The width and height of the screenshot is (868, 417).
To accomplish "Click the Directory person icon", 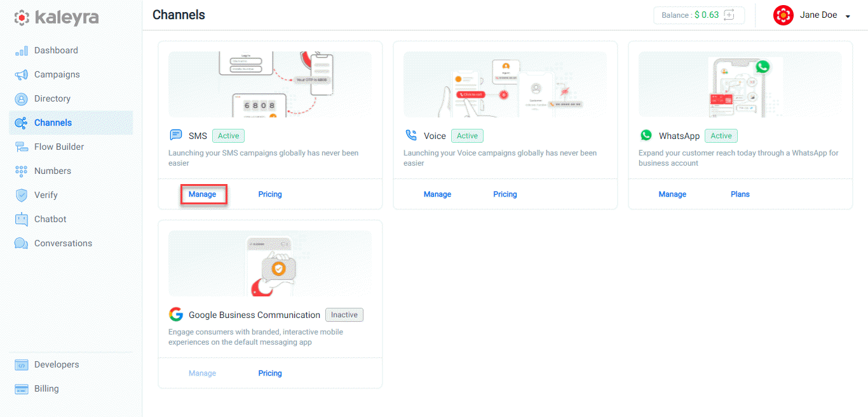I will tap(22, 99).
